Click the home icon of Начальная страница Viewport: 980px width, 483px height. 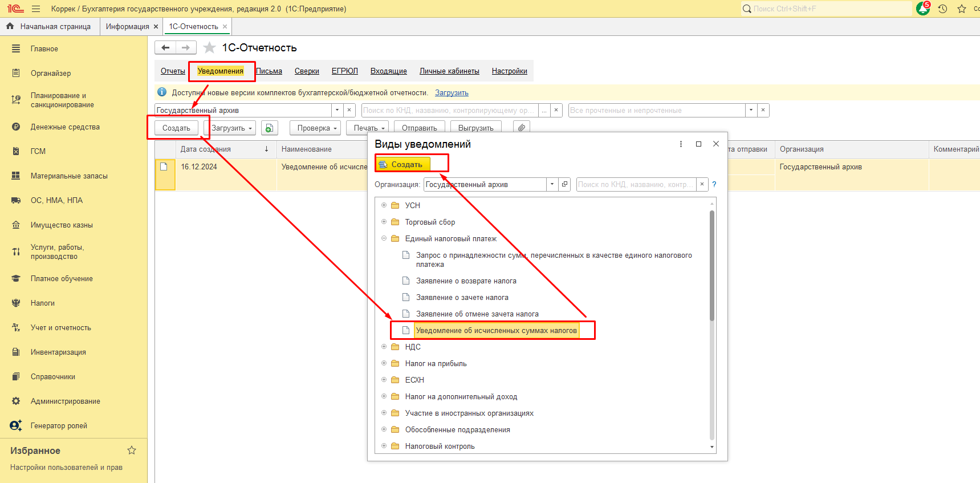(10, 26)
